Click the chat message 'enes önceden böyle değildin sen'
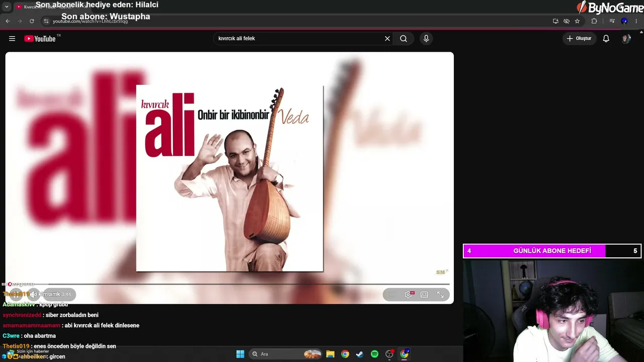 (x=75, y=346)
